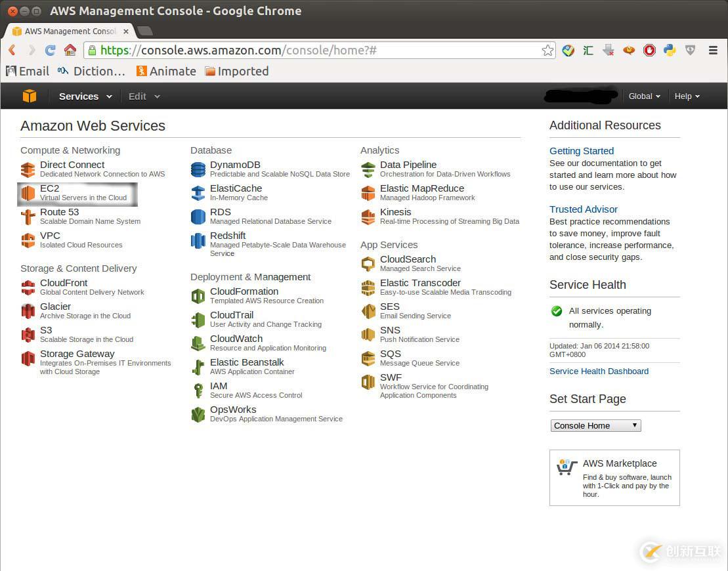Click the SES email service icon
This screenshot has height=571, width=728.
coord(368,311)
